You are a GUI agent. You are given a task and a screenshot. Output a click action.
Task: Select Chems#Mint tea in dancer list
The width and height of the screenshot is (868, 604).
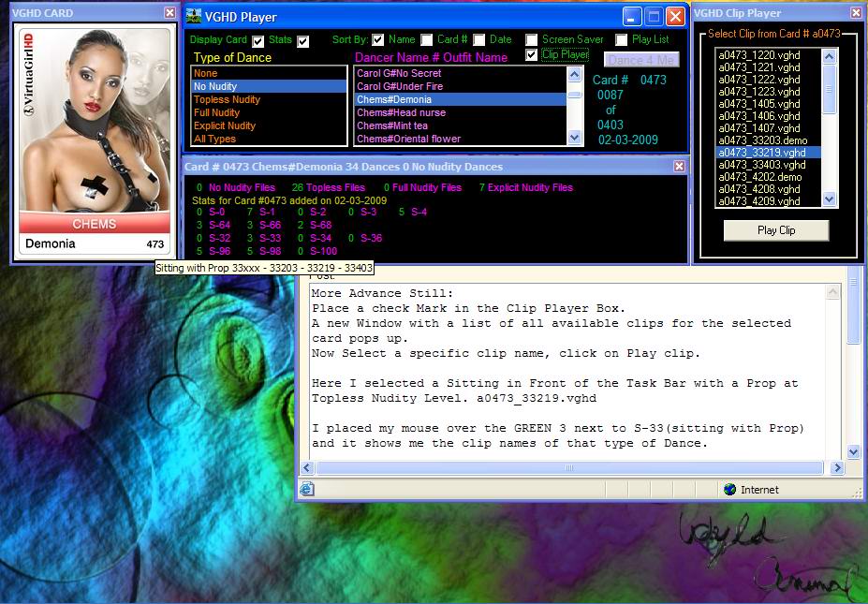point(460,125)
